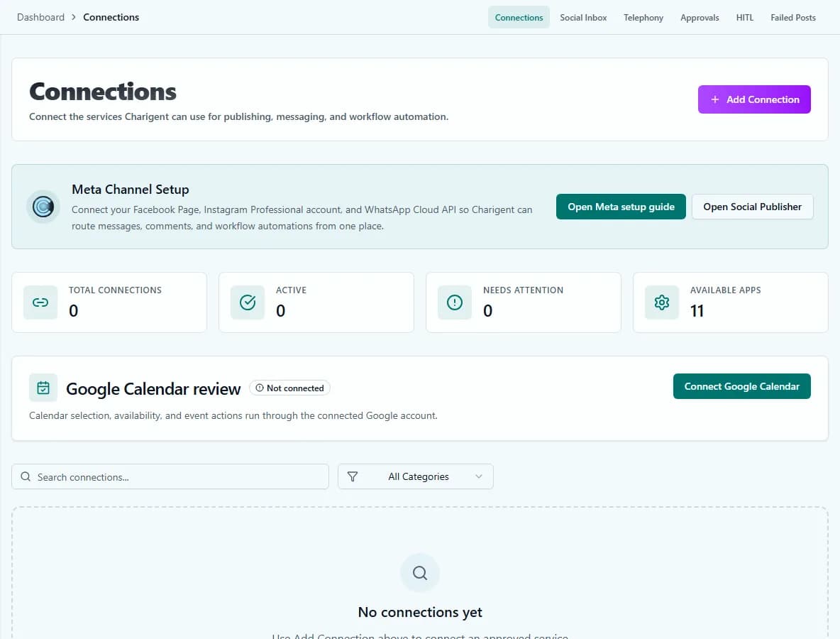Open Meta setup guide
Image resolution: width=840 pixels, height=639 pixels.
(x=621, y=207)
